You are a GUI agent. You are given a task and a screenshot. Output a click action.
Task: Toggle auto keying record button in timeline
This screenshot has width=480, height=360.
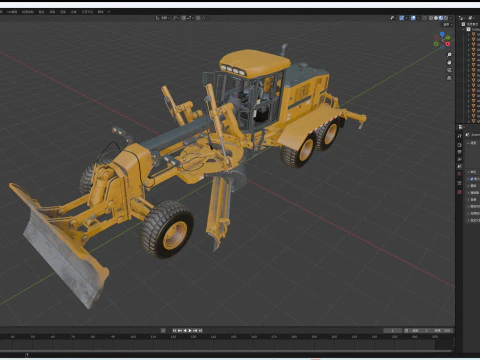coord(163,330)
